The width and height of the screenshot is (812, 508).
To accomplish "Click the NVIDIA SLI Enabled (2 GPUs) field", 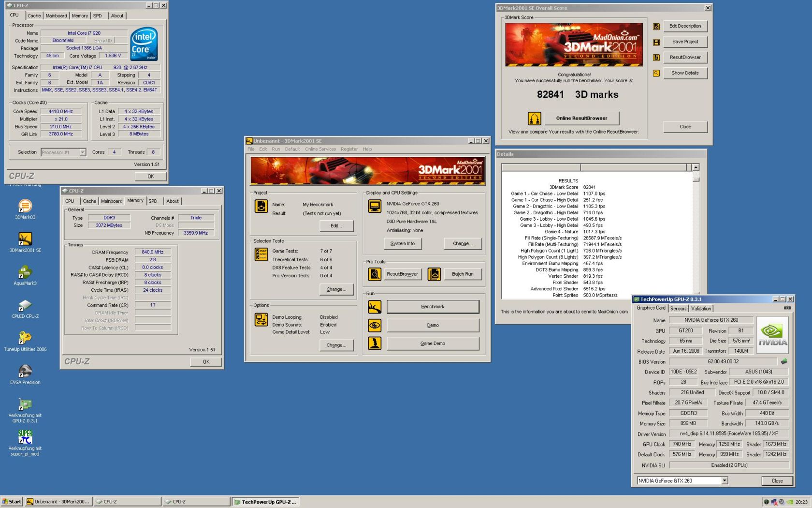I will [729, 465].
